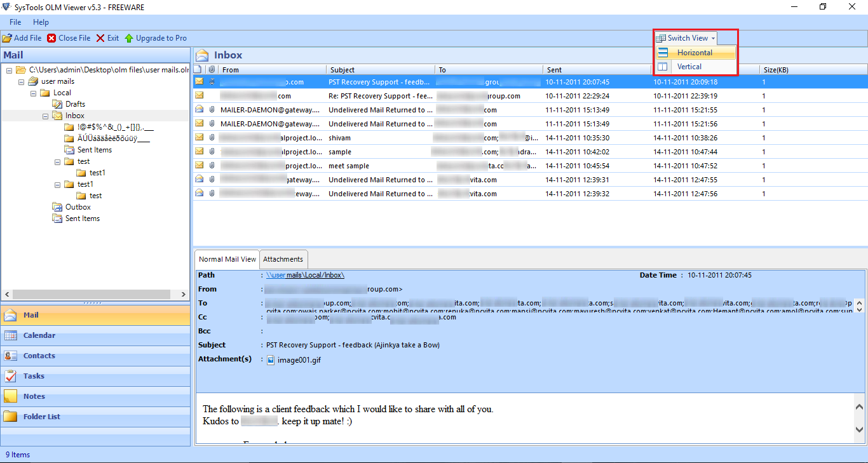The image size is (868, 463).
Task: Select Horizontal view option
Action: 696,53
